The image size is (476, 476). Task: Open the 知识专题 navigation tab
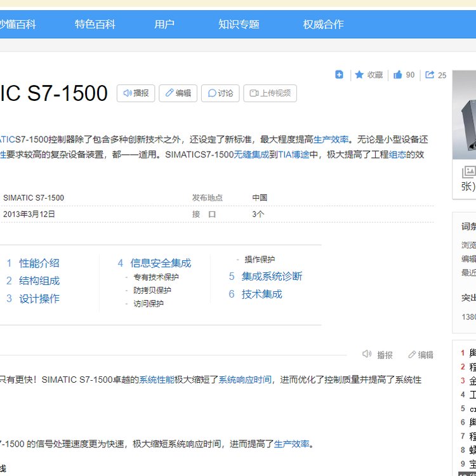click(x=239, y=24)
